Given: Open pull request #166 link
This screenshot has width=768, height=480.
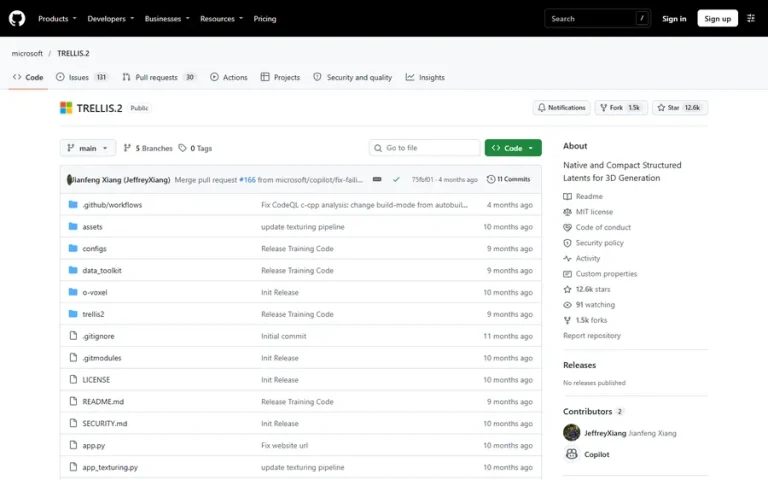Looking at the screenshot, I should pos(247,180).
